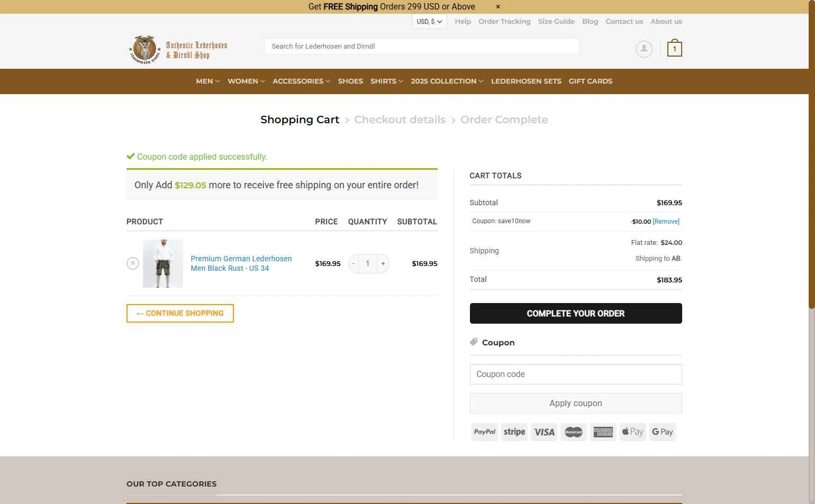The width and height of the screenshot is (815, 504).
Task: Click the Apple Pay icon
Action: [x=633, y=432]
